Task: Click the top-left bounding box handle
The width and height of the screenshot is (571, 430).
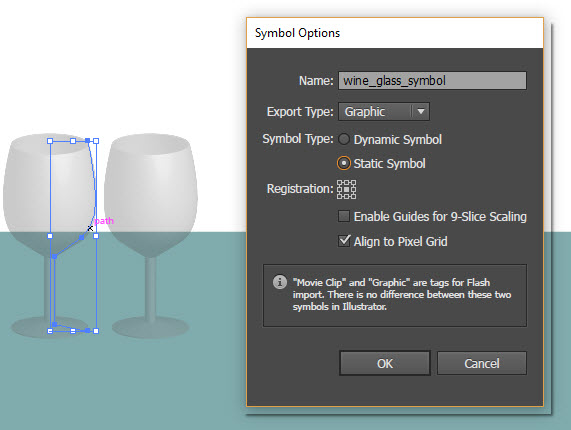Action: point(50,141)
